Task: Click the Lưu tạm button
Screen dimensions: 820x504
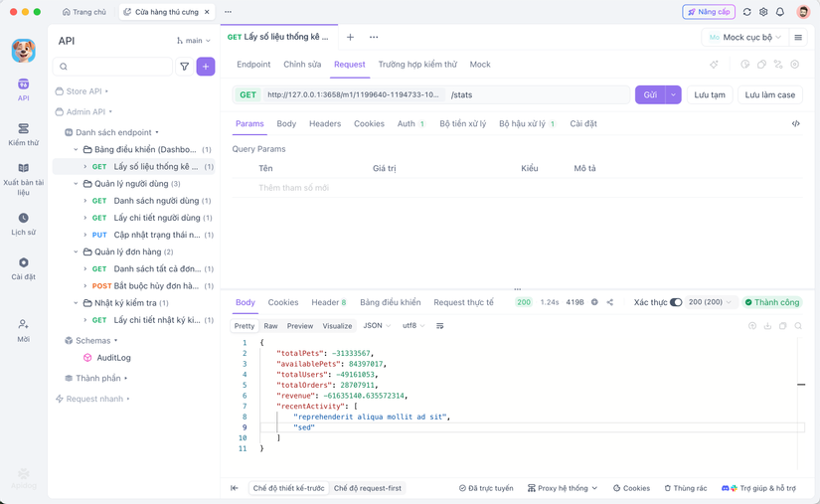Action: pyautogui.click(x=710, y=94)
